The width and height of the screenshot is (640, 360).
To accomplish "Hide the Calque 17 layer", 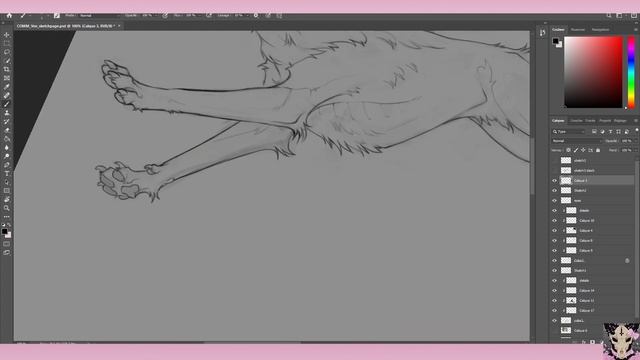I will point(554,311).
